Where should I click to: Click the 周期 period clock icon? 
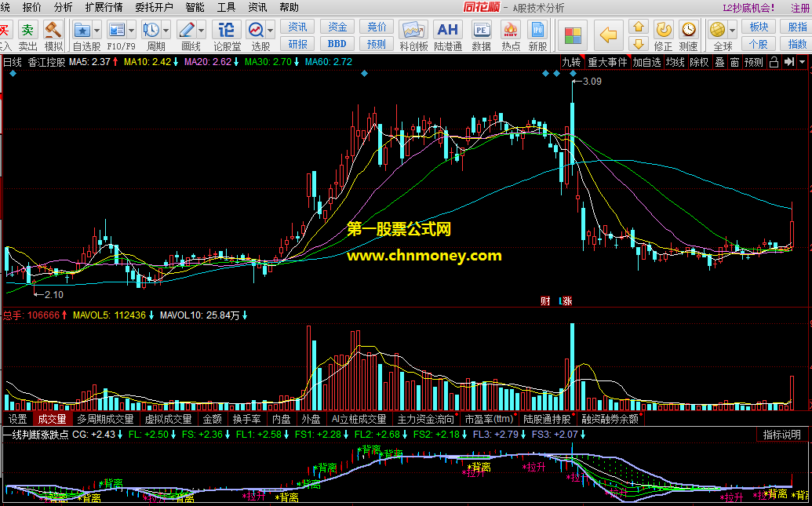tap(151, 30)
